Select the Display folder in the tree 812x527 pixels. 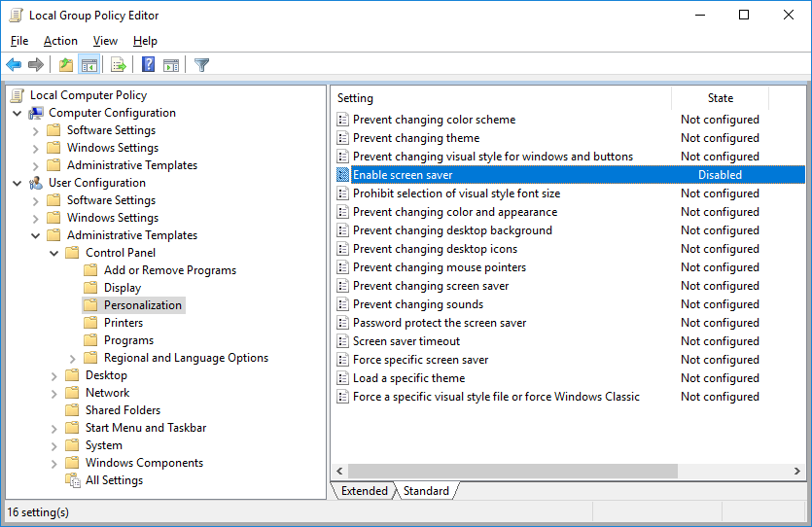[x=123, y=288]
